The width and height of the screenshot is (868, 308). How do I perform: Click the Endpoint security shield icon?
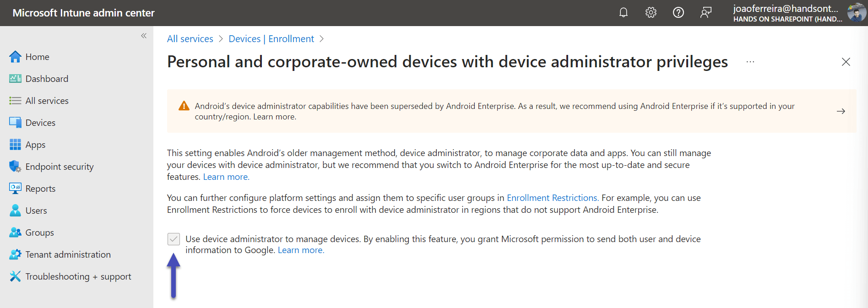pos(15,167)
